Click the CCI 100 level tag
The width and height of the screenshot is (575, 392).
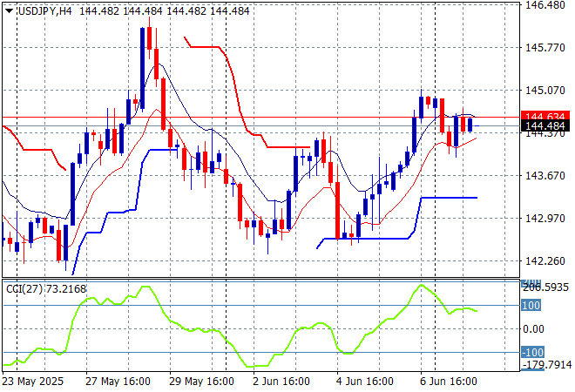532,305
